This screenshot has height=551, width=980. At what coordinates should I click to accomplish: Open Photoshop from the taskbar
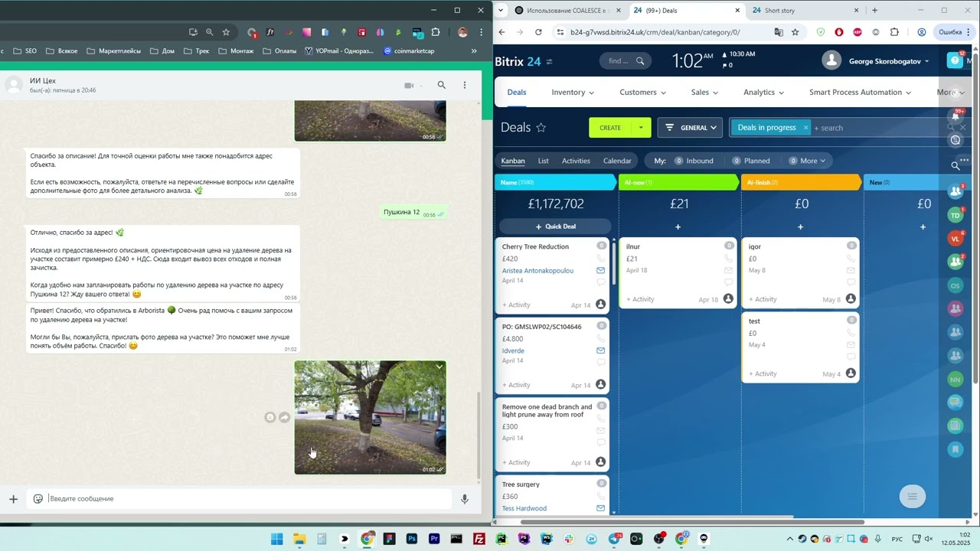tap(412, 539)
